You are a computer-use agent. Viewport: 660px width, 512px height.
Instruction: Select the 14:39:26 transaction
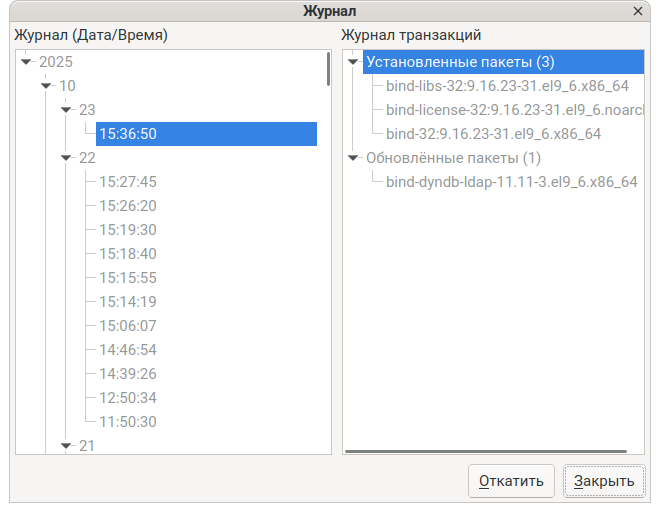128,374
